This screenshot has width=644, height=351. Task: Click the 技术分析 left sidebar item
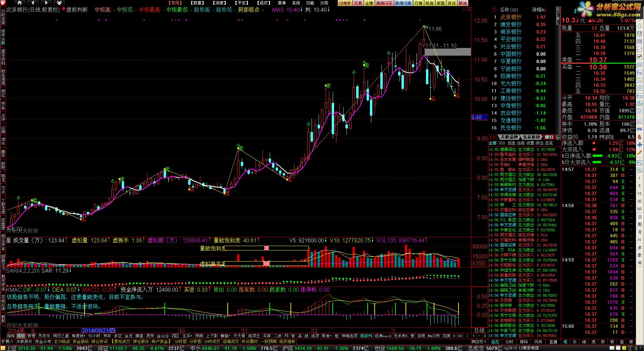[3, 37]
